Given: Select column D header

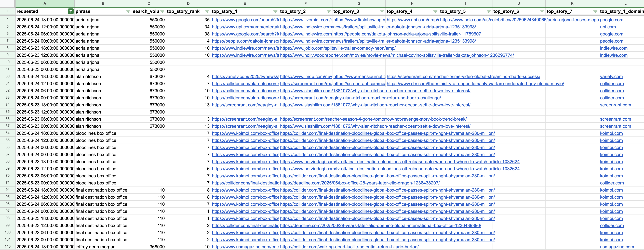Looking at the screenshot, I should tap(188, 4).
